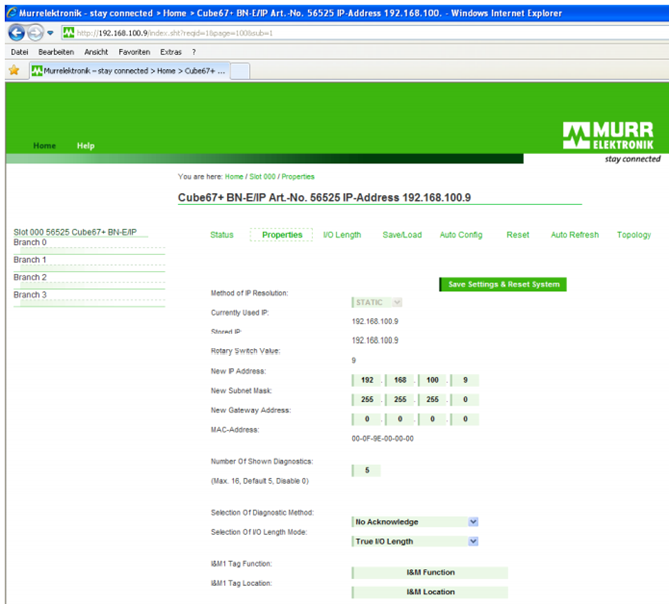Switch to the Status tab
The height and width of the screenshot is (604, 669).
point(222,235)
